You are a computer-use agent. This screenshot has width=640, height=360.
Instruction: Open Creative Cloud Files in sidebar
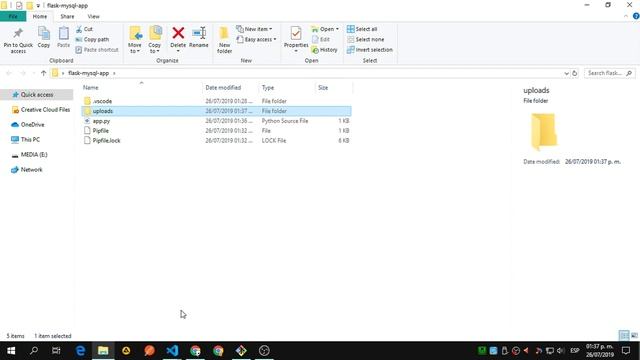click(41, 110)
